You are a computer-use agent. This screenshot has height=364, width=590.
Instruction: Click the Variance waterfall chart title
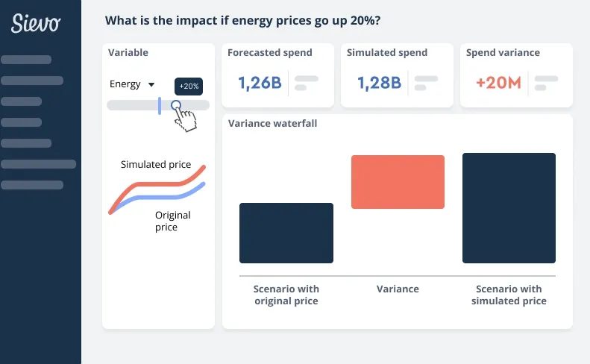pos(272,124)
